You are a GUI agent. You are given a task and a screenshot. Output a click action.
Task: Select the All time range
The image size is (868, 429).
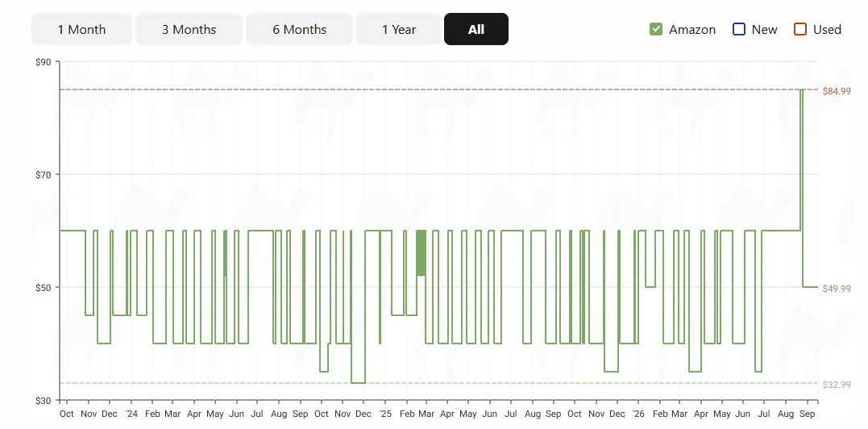click(476, 29)
